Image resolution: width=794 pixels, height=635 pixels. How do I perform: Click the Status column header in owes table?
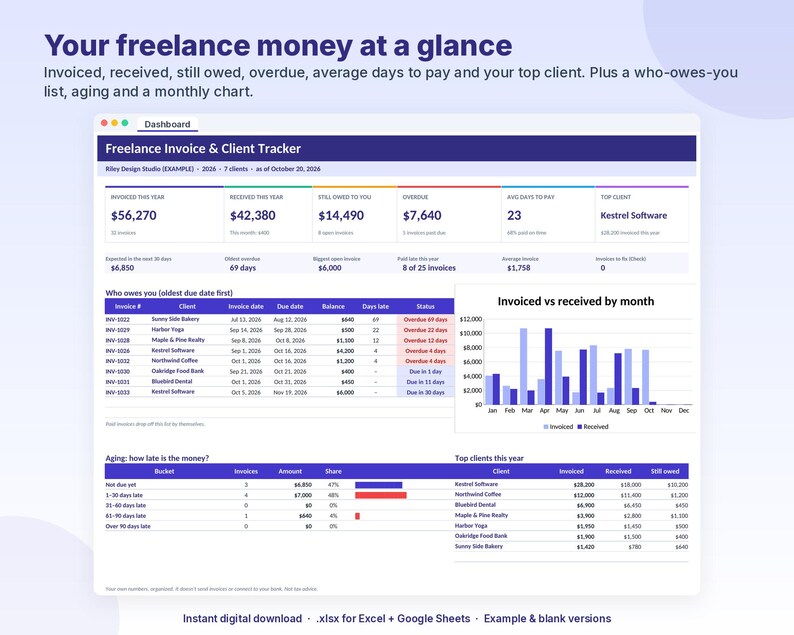pyautogui.click(x=425, y=306)
